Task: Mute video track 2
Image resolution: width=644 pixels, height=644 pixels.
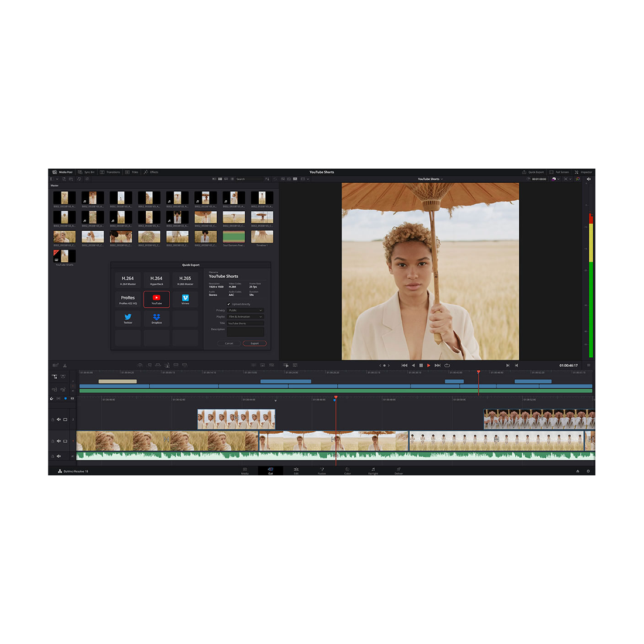Action: click(x=59, y=419)
